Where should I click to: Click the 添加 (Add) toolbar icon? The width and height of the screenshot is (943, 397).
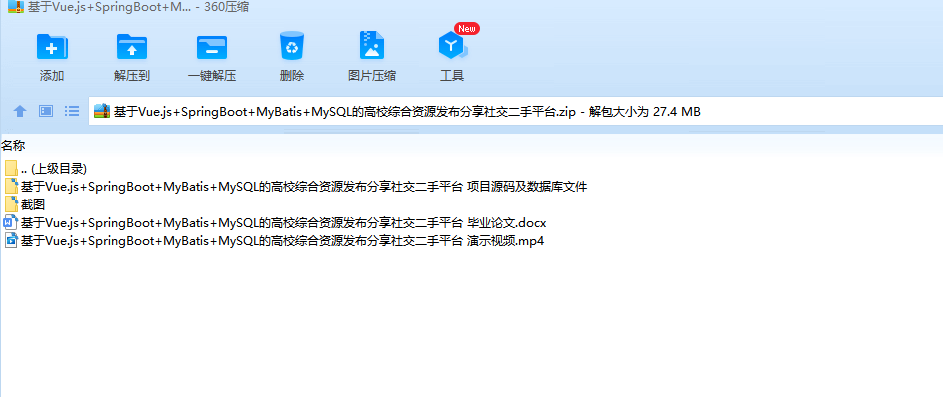click(52, 47)
